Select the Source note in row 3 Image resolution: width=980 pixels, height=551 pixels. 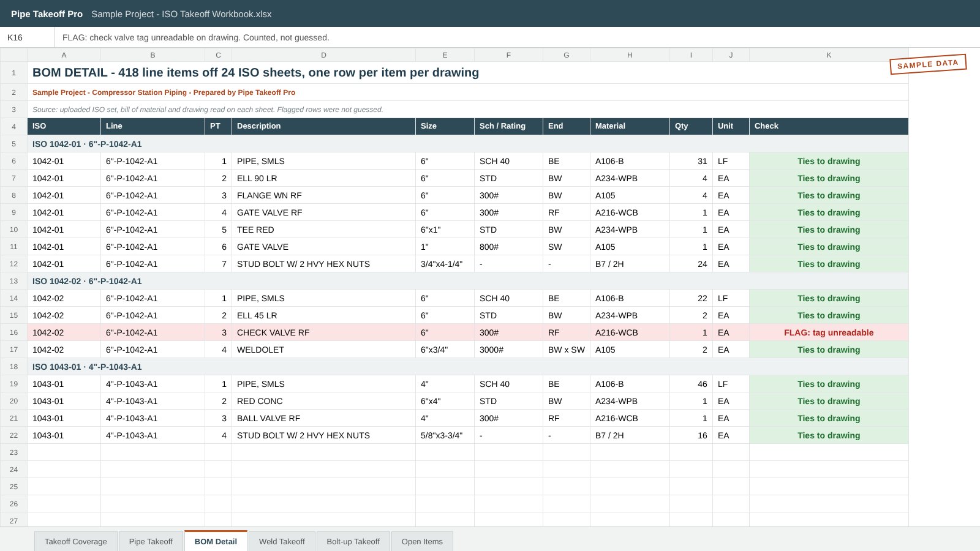[x=468, y=110]
